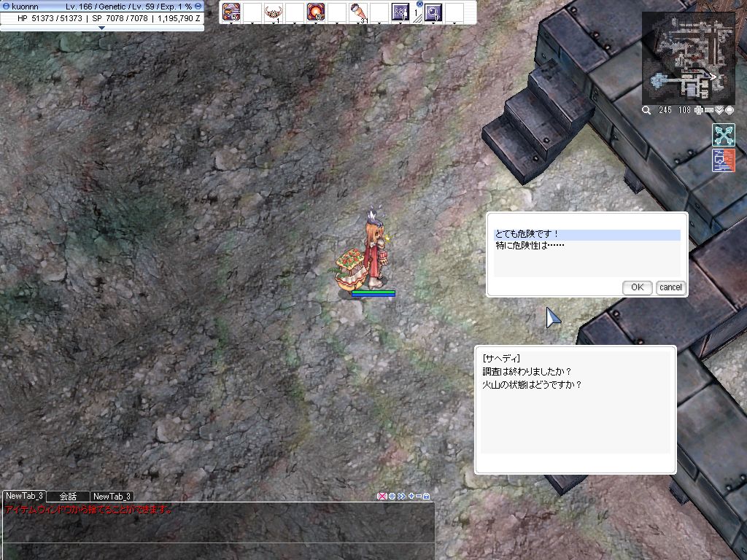Image resolution: width=747 pixels, height=560 pixels.
Task: Expand the basic info window with the down arrow
Action: coord(101,28)
